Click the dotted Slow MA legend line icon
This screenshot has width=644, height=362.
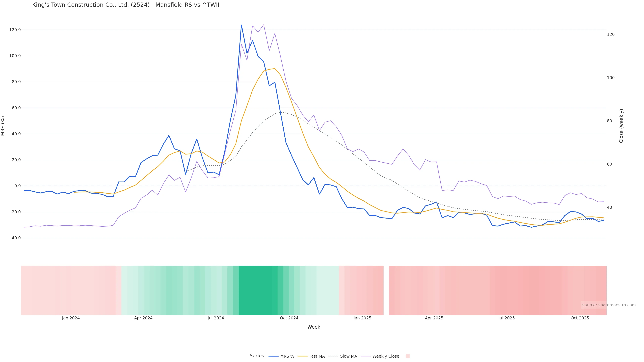pos(333,356)
